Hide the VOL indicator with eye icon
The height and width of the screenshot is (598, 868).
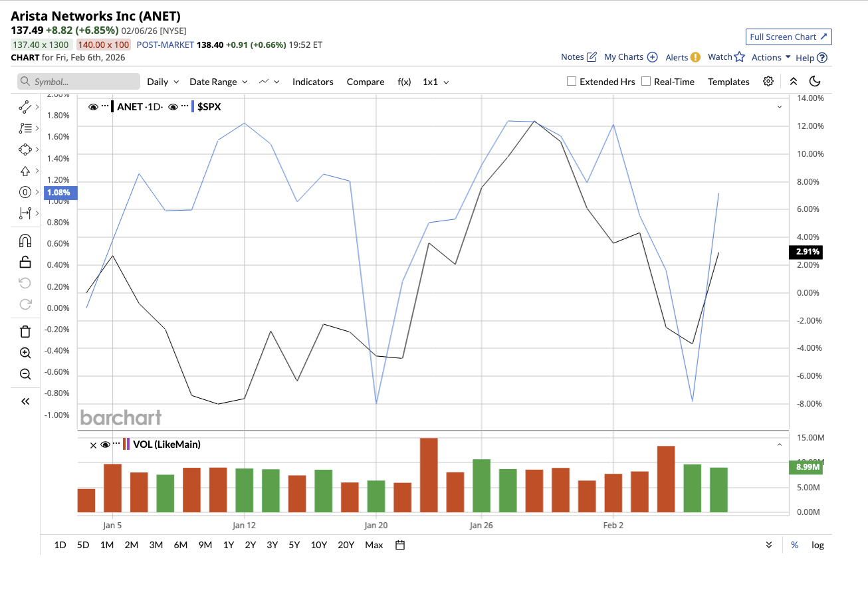click(105, 445)
